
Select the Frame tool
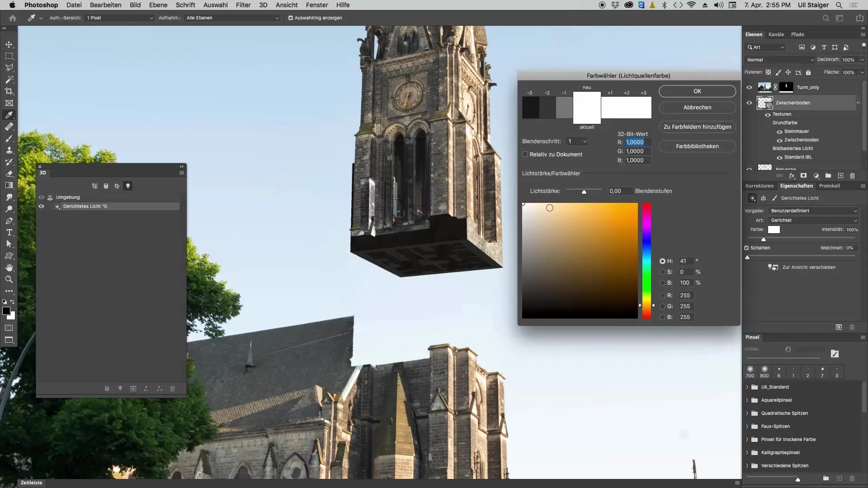pos(9,103)
